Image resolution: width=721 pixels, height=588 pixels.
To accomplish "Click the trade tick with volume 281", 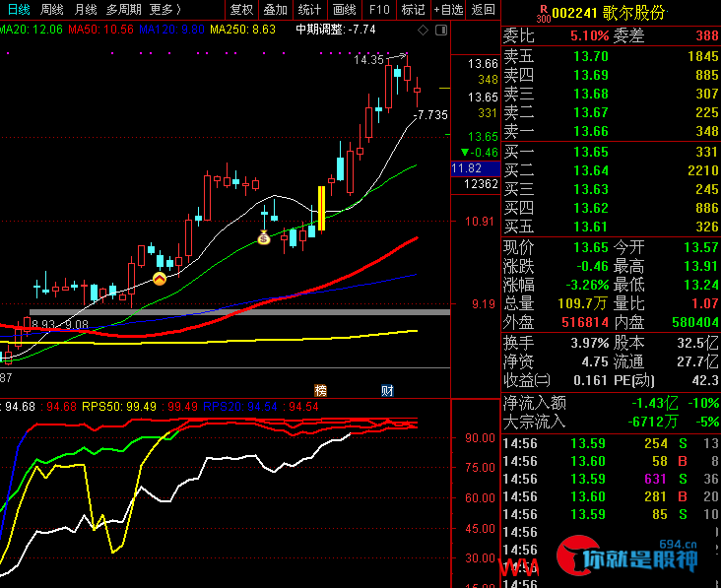I will click(x=611, y=497).
